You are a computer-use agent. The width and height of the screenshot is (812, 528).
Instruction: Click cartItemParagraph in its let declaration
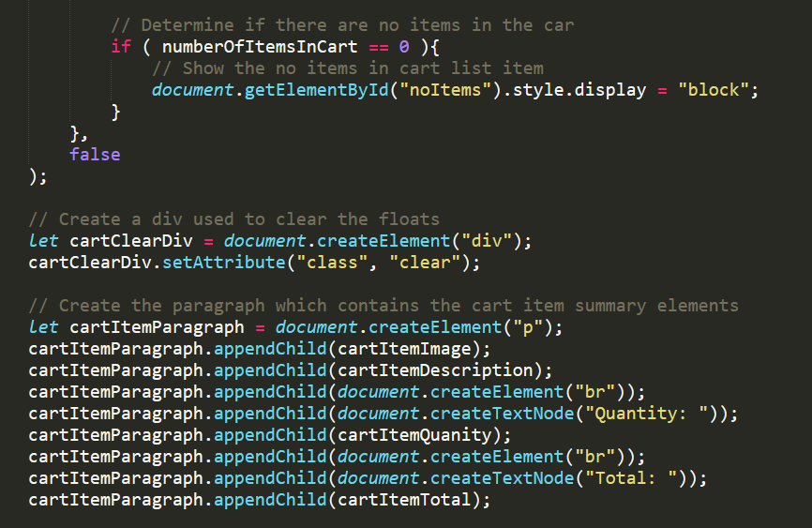tap(157, 327)
